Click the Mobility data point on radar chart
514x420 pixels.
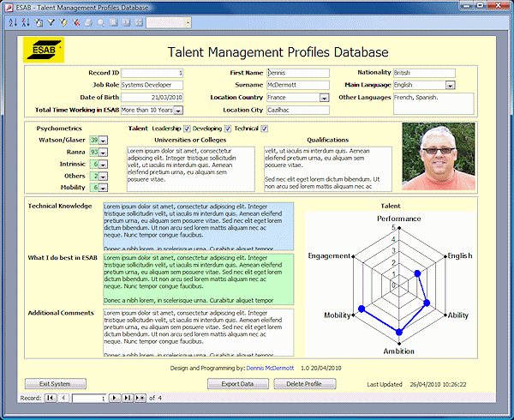pyautogui.click(x=362, y=309)
